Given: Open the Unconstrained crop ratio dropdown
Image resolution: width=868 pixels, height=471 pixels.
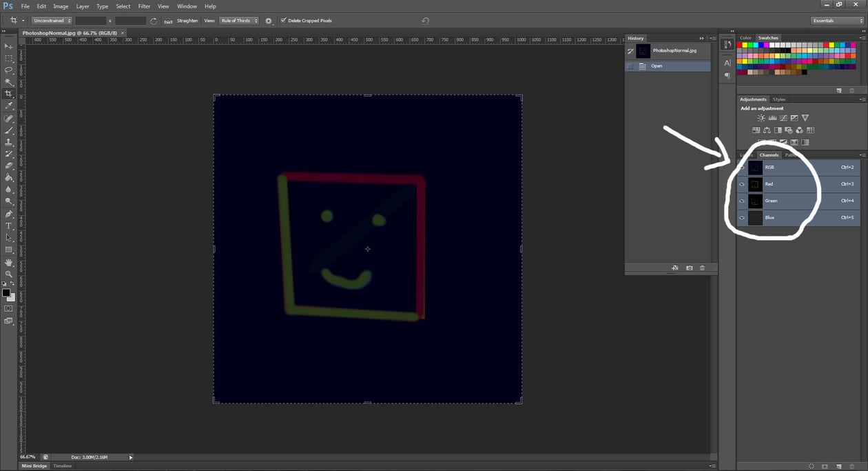Looking at the screenshot, I should 52,21.
